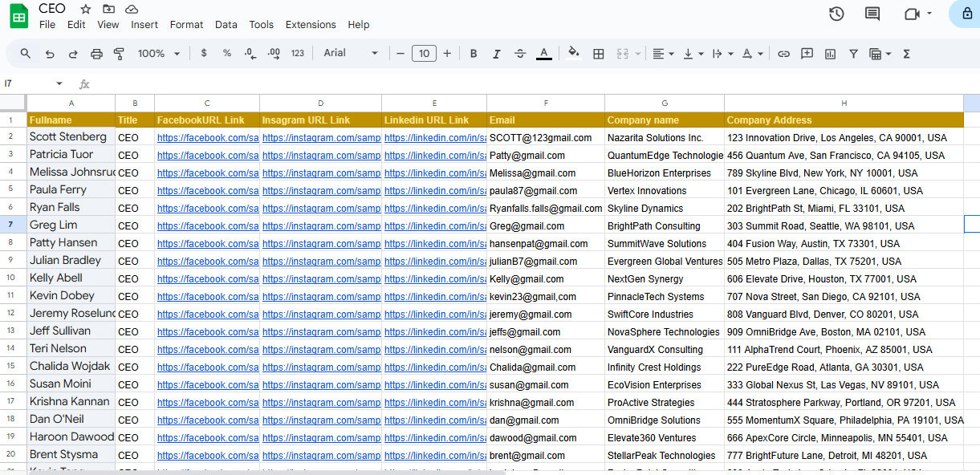
Task: Click the Functions sigma icon
Action: click(906, 54)
